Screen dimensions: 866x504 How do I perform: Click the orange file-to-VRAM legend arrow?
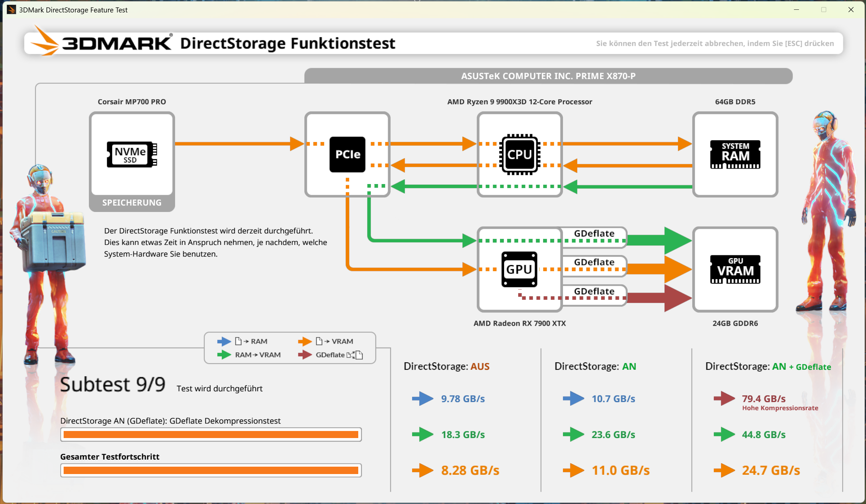pyautogui.click(x=305, y=341)
